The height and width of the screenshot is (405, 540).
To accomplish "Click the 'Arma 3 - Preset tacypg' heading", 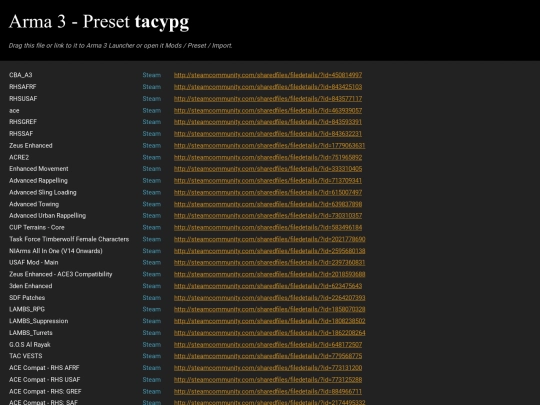I will [x=99, y=21].
